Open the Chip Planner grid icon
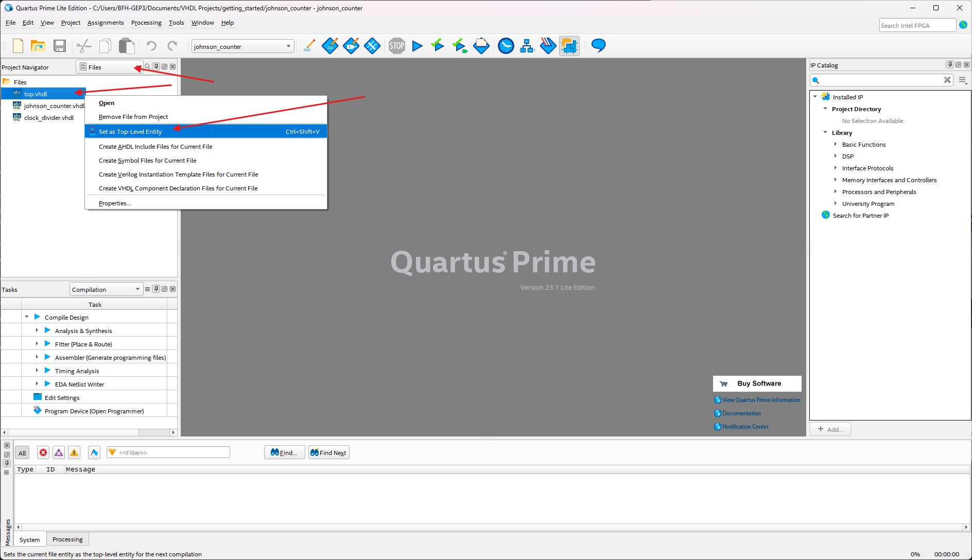Screen dimensions: 972x560 [x=372, y=46]
